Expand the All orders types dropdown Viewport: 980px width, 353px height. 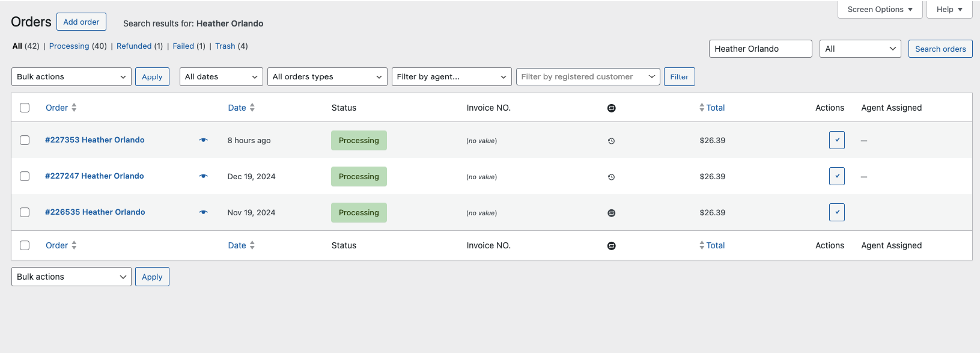[x=327, y=77]
